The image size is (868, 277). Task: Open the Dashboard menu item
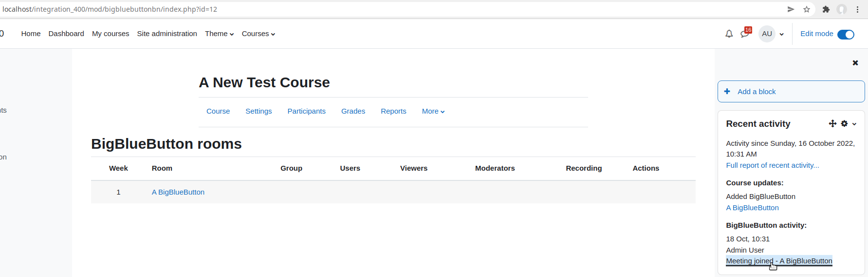tap(66, 34)
